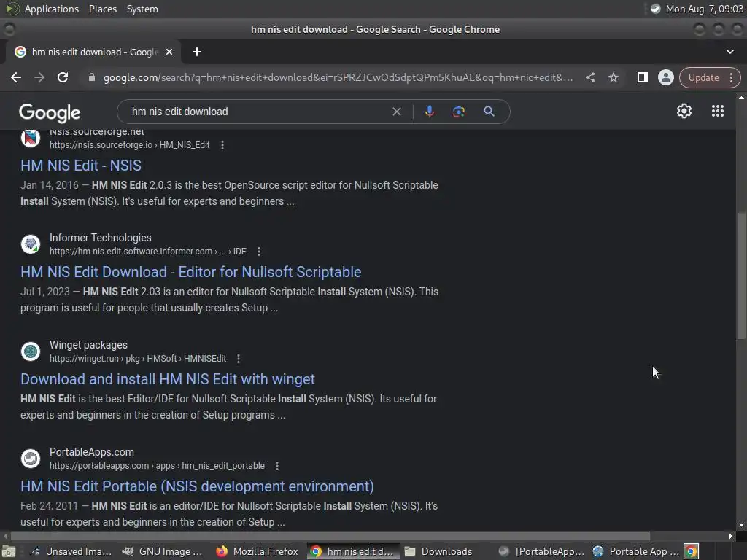Start a voice search with microphone
Image resolution: width=747 pixels, height=560 pixels.
[x=429, y=112]
